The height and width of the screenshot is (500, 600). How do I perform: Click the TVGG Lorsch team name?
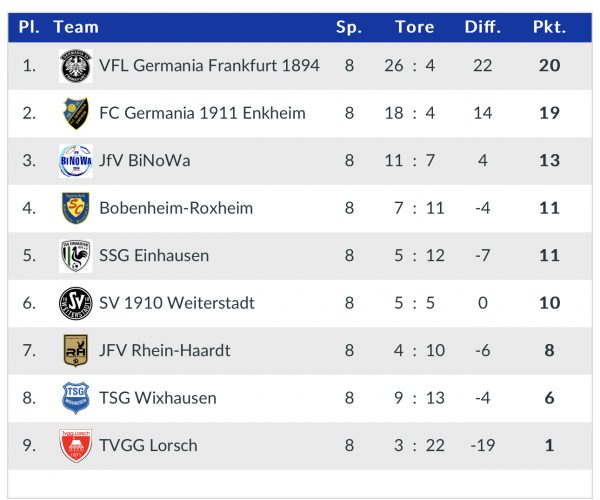148,445
